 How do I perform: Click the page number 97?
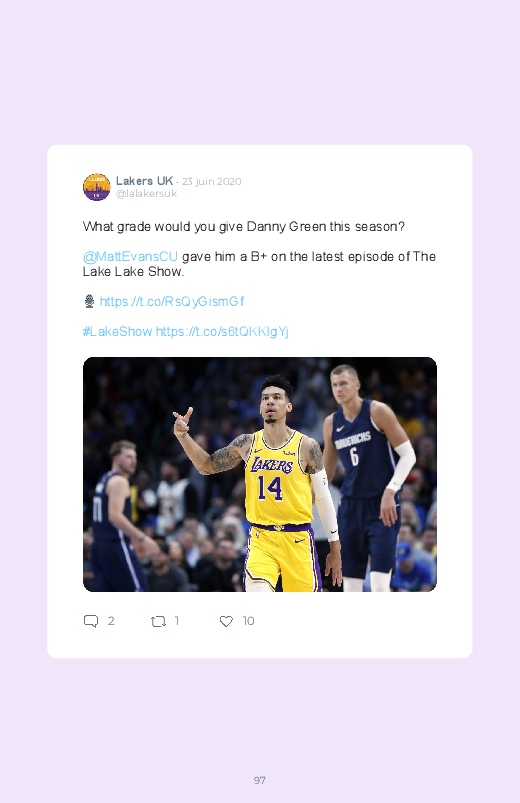(260, 780)
